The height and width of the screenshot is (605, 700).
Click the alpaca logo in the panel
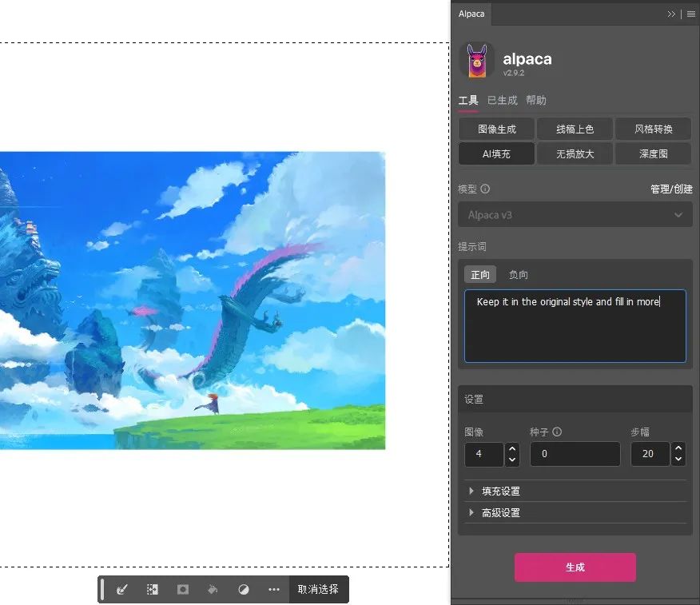[x=477, y=60]
